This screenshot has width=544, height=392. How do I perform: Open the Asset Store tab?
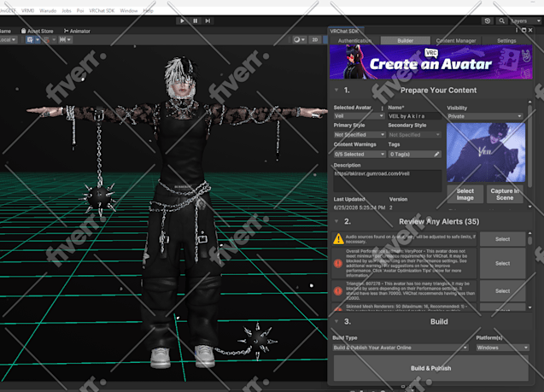[37, 31]
